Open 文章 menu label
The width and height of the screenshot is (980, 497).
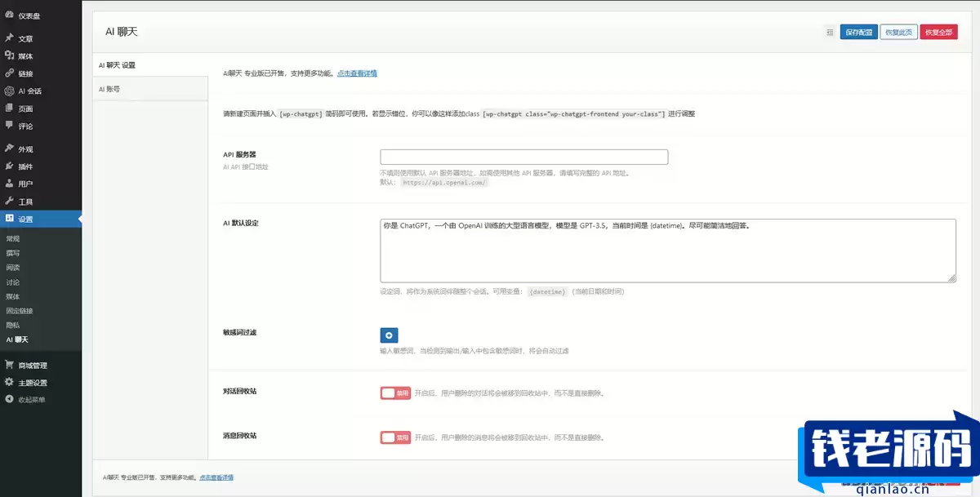[x=26, y=39]
